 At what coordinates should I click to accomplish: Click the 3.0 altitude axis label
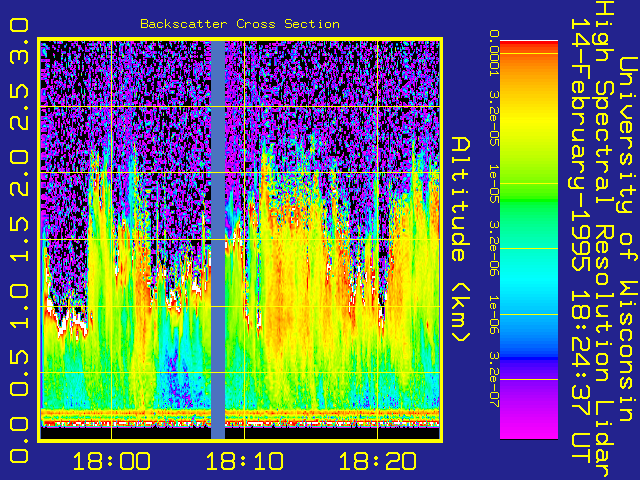(19, 41)
